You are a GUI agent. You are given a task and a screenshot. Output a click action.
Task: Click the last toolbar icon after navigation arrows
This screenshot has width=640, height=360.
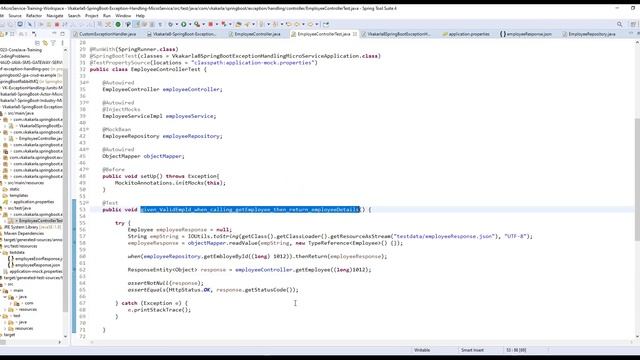click(326, 24)
